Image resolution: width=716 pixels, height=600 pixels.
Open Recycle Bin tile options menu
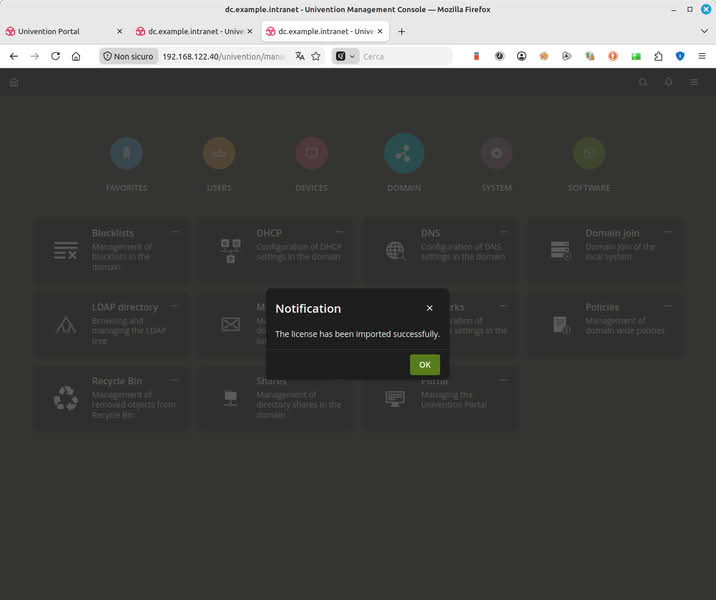[x=174, y=380]
